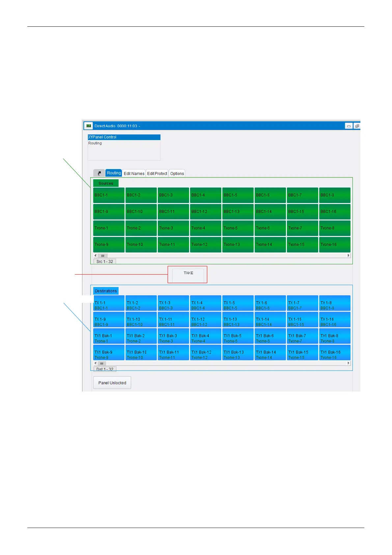Select source BBC1-8
The image size is (392, 555).
[335, 195]
